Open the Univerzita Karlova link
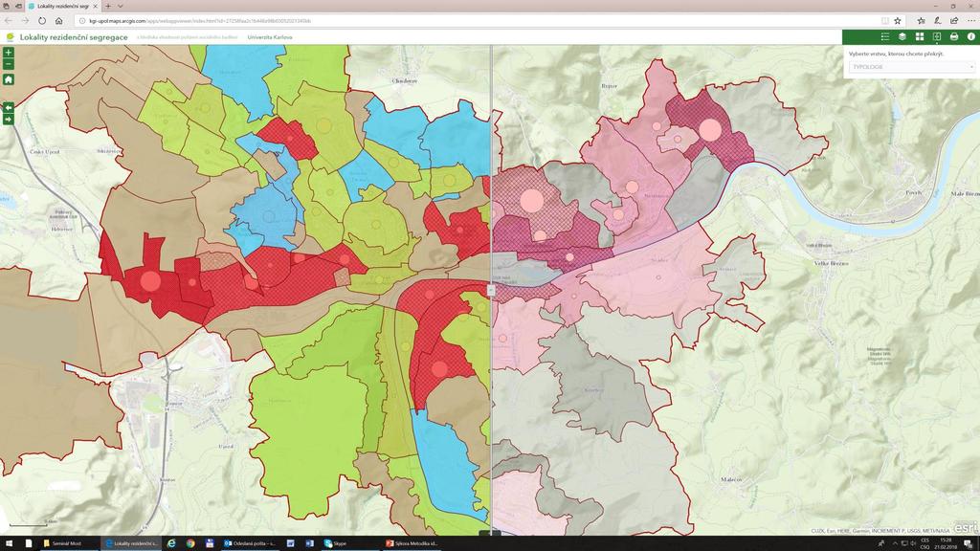Screen dimensions: 980x551 pos(269,37)
